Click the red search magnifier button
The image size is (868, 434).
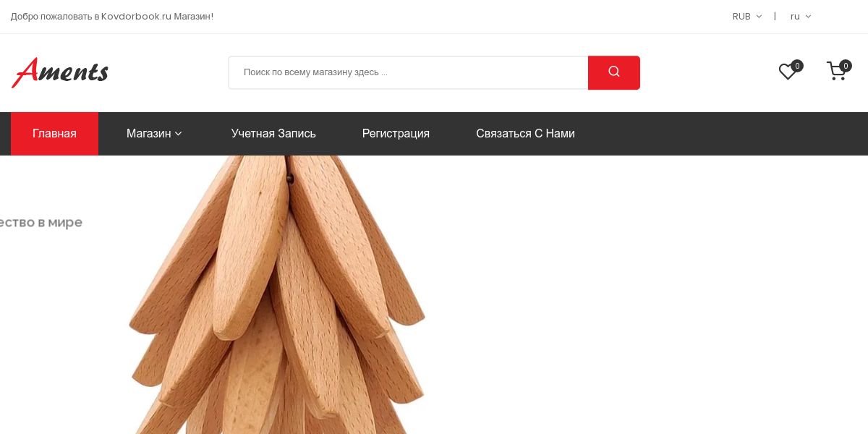point(614,72)
